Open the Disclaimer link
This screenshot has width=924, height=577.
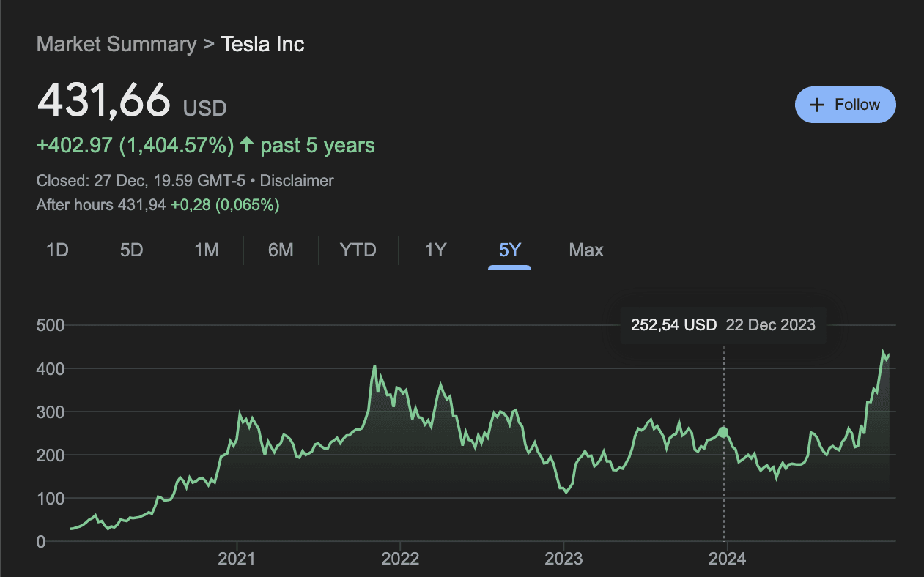pos(296,180)
